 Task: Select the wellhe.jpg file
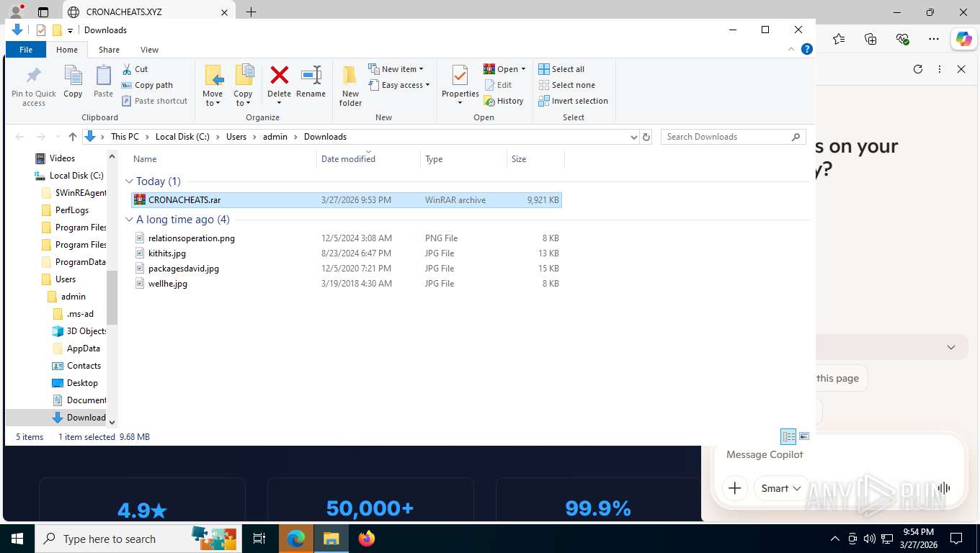(x=347, y=284)
